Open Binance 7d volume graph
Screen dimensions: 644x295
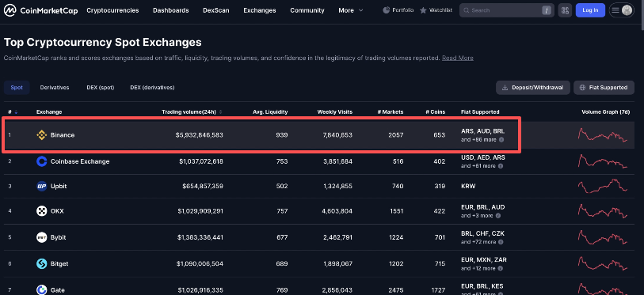(x=603, y=135)
